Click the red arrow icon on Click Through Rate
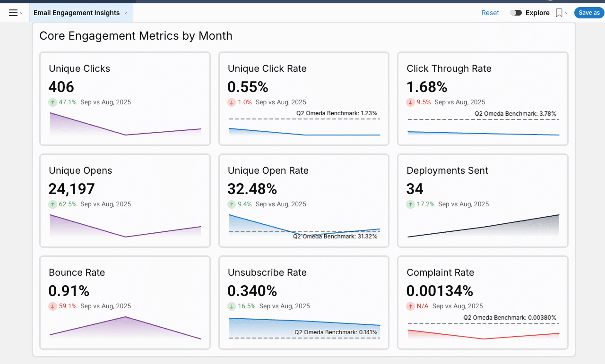 tap(410, 102)
